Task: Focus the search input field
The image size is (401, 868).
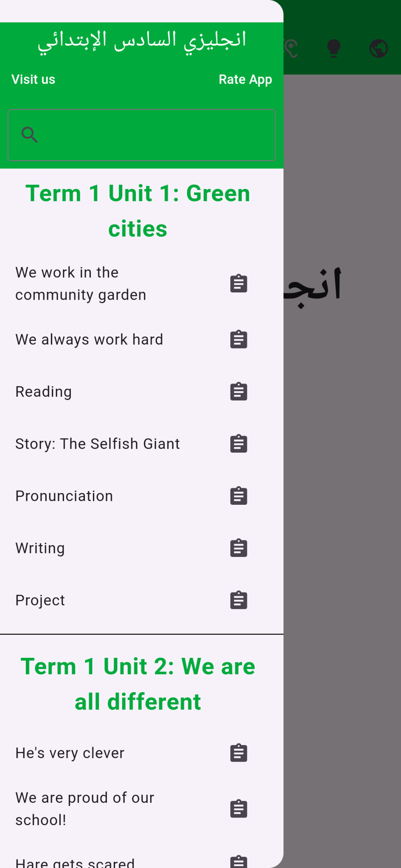Action: (153, 135)
